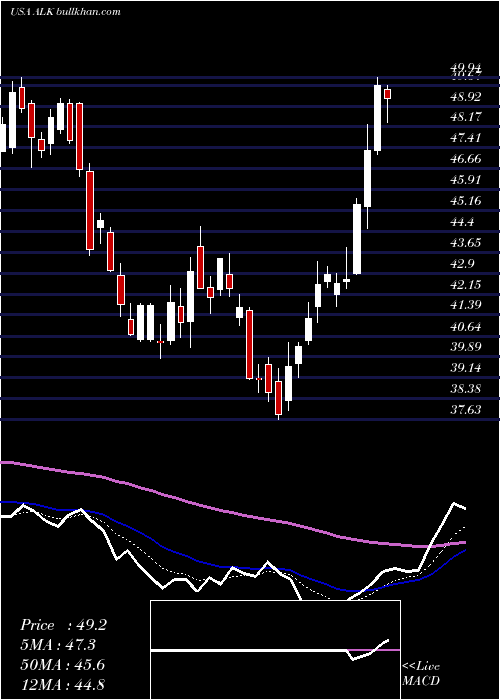Image resolution: width=500 pixels, height=700 pixels.
Task: Select the 42.15 price axis label
Action: [466, 284]
